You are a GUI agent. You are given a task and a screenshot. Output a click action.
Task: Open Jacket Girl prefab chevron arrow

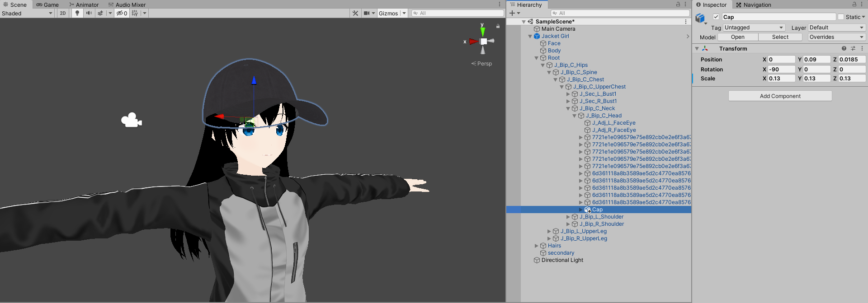pyautogui.click(x=688, y=36)
